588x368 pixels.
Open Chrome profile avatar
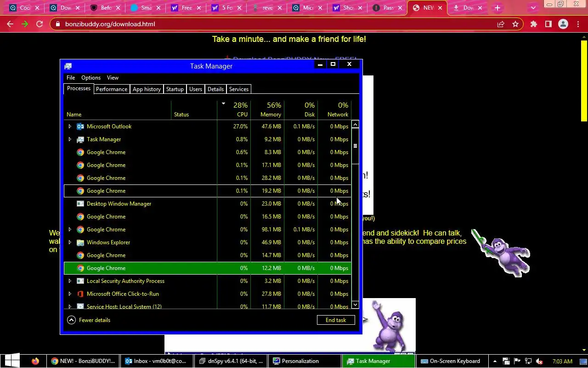click(563, 24)
